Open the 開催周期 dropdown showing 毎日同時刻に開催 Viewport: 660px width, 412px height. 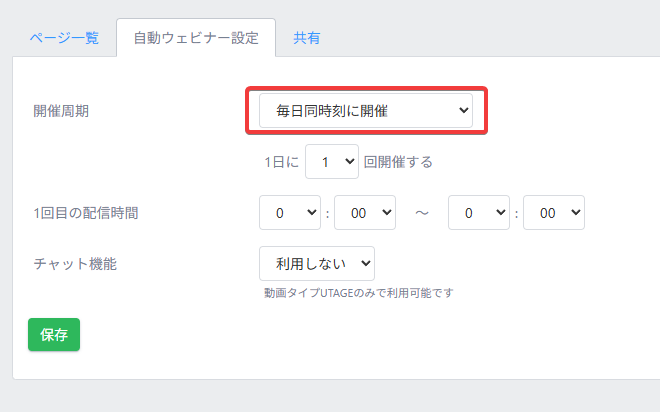365,110
